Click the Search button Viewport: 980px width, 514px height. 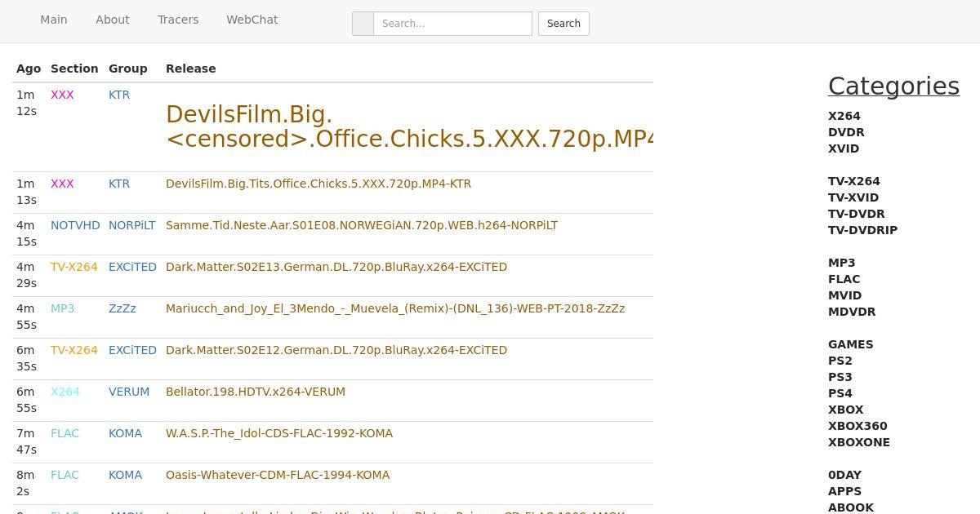coord(563,24)
